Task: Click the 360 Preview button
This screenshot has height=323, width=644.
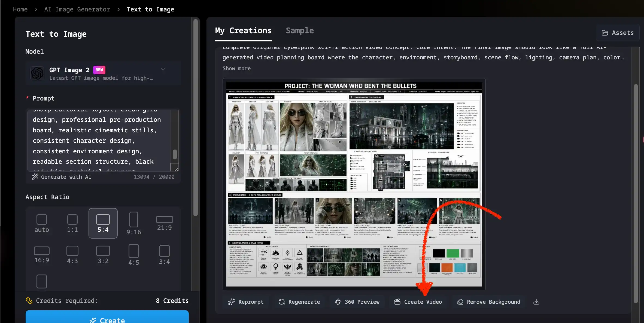Action: pyautogui.click(x=357, y=302)
